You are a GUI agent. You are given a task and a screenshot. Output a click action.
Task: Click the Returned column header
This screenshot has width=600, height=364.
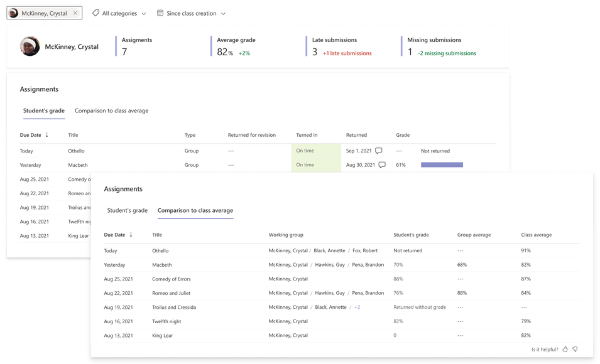[x=356, y=135]
